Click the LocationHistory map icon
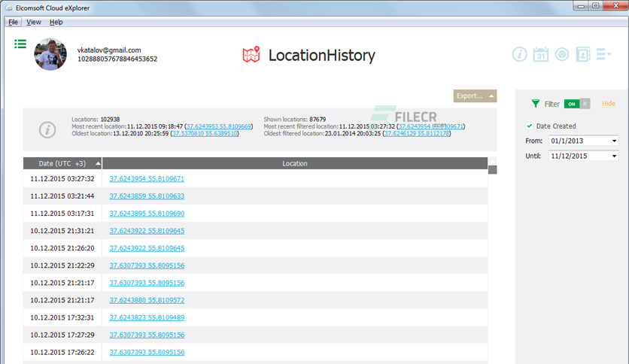Viewport: 629px width, 364px height. point(251,54)
